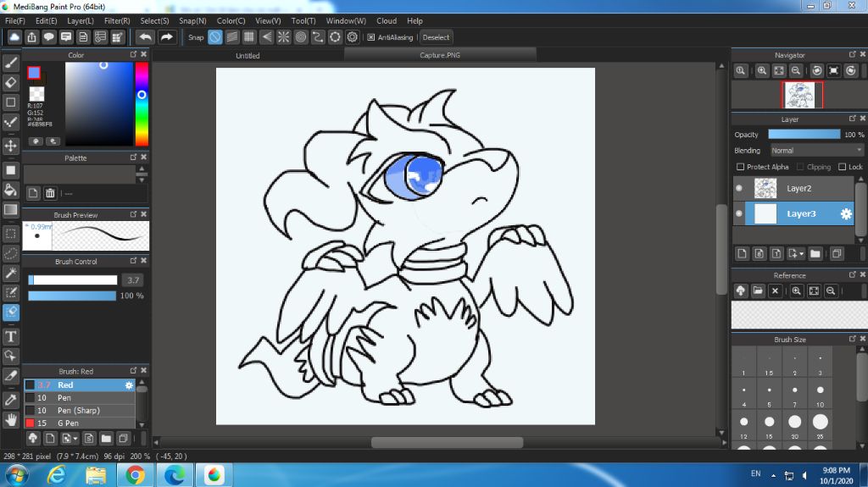
Task: Open the Filter menu
Action: point(117,20)
